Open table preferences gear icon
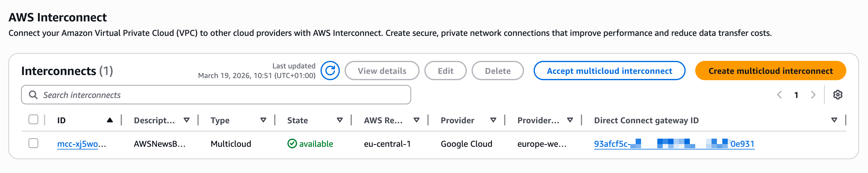This screenshot has width=868, height=173. 838,95
